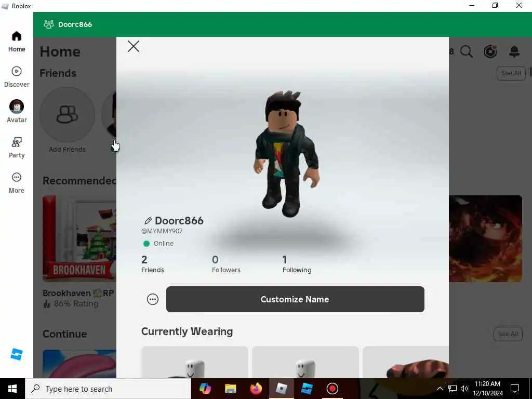Viewport: 532px width, 399px height.
Task: Click the Brookhaven RP title text
Action: pos(78,293)
